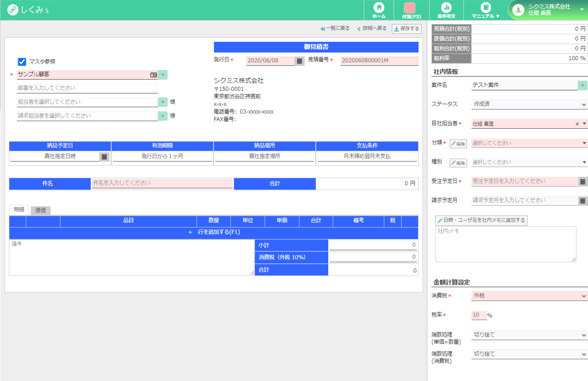Open calendar for 受注予定日

click(583, 182)
